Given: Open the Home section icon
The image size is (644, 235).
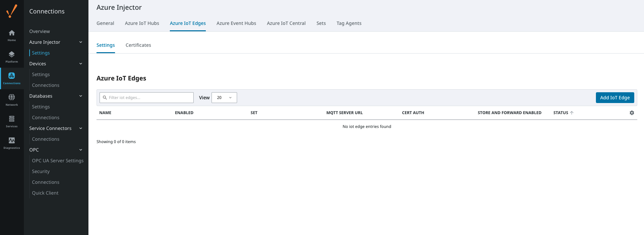Looking at the screenshot, I should tap(12, 35).
